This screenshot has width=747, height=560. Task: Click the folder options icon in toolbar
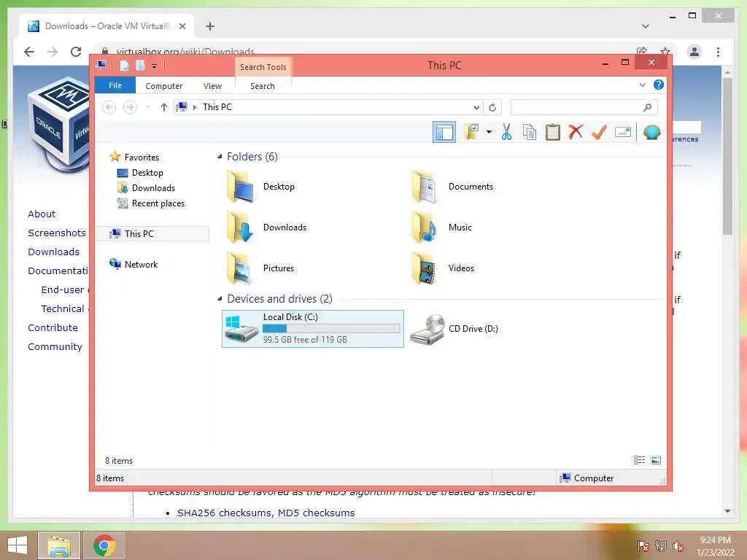pyautogui.click(x=472, y=132)
